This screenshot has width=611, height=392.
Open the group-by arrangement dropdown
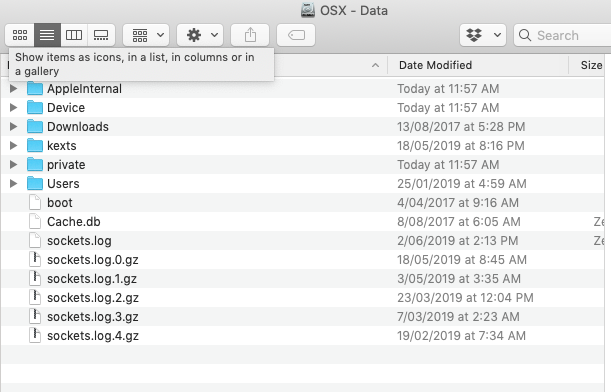[x=146, y=35]
